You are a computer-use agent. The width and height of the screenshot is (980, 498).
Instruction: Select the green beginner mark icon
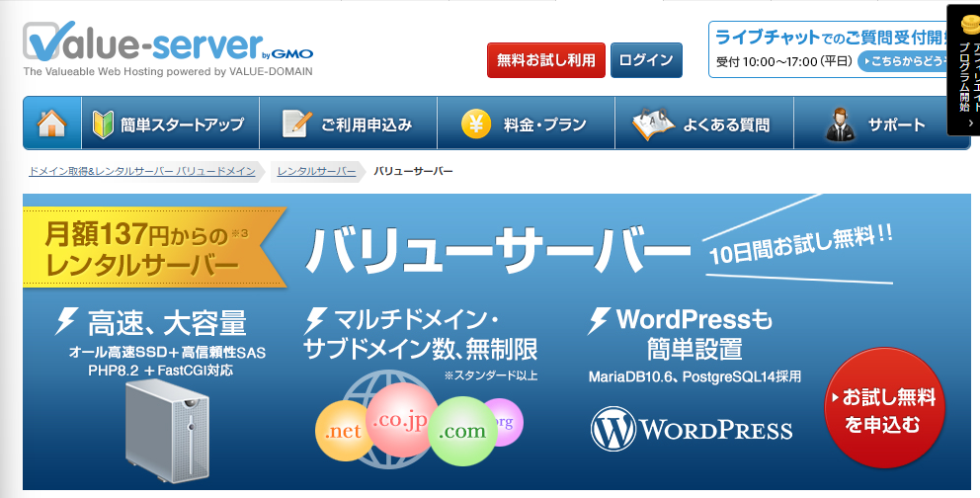pos(103,124)
